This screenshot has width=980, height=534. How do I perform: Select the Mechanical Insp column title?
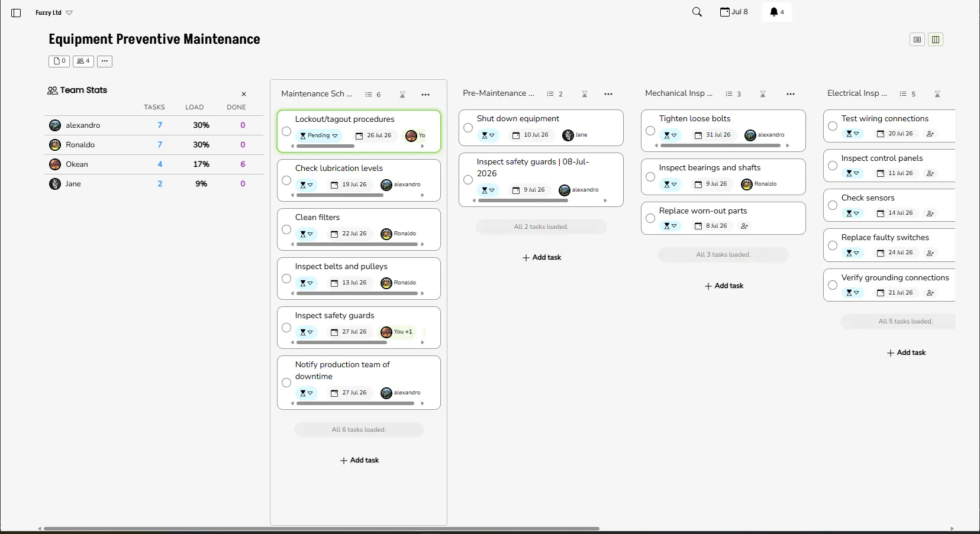(x=679, y=93)
